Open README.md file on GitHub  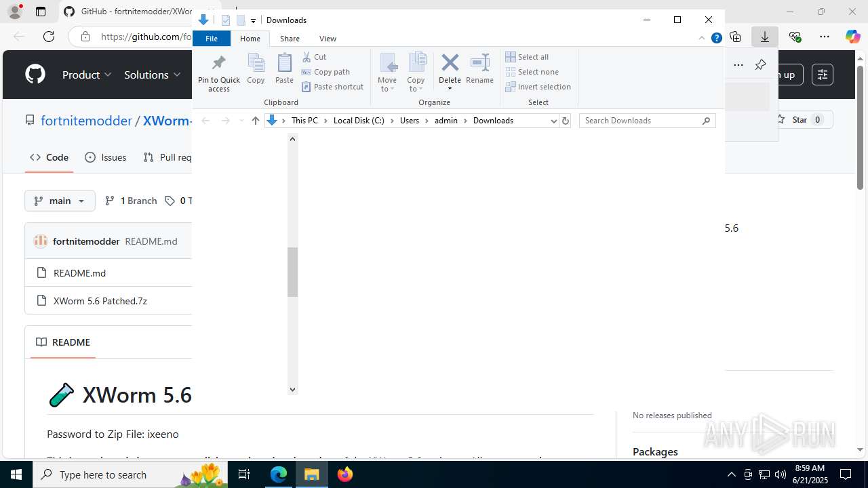[79, 273]
